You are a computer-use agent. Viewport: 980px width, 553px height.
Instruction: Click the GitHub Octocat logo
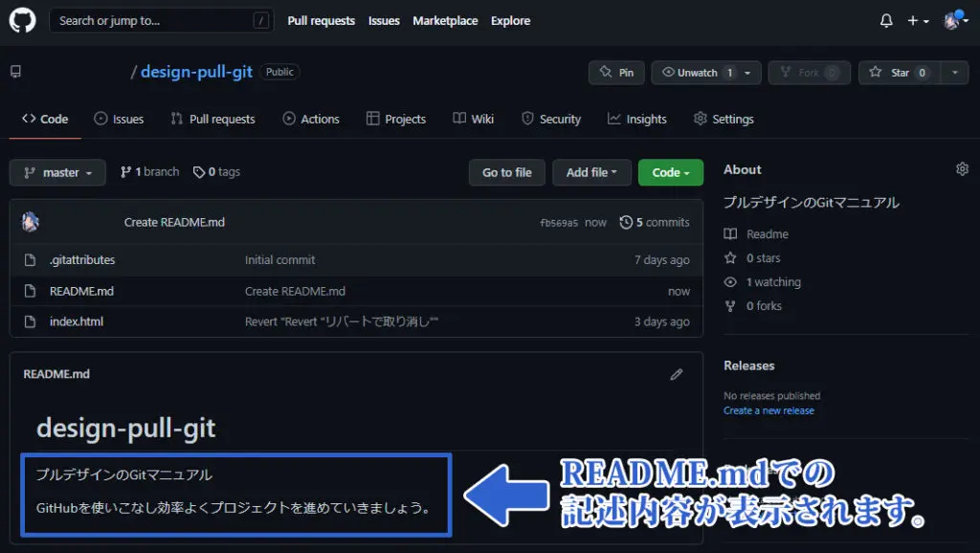tap(21, 20)
